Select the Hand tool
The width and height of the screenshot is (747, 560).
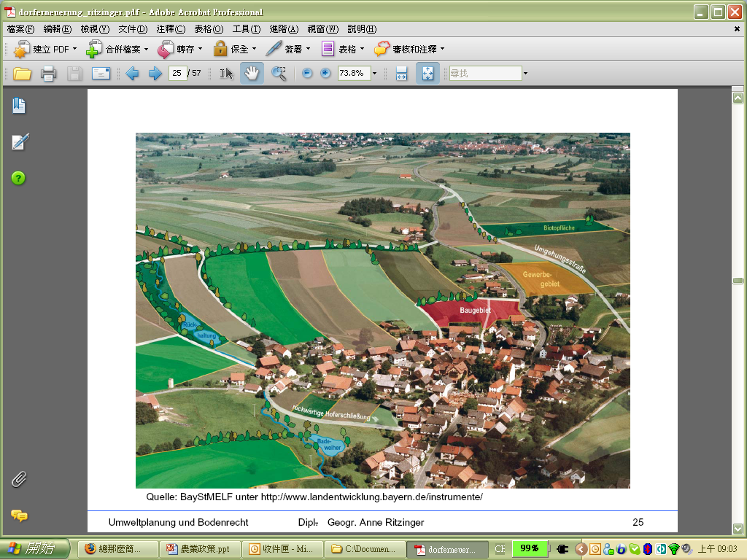tap(252, 73)
